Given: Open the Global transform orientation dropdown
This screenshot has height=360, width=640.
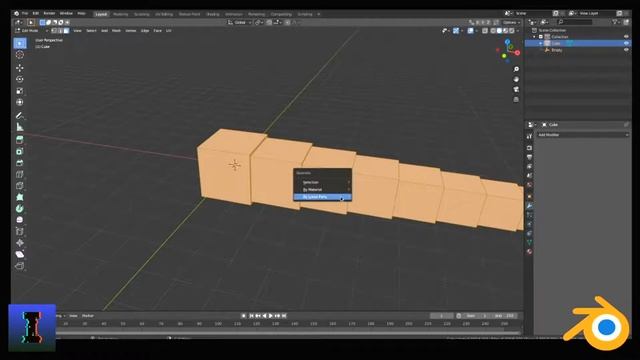Looking at the screenshot, I should pyautogui.click(x=240, y=22).
